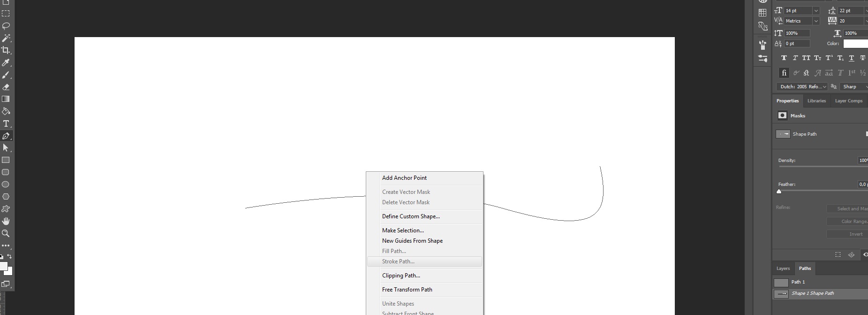Viewport: 868px width, 315px height.
Task: Load selection from mask dotted-square icon
Action: [x=838, y=254]
